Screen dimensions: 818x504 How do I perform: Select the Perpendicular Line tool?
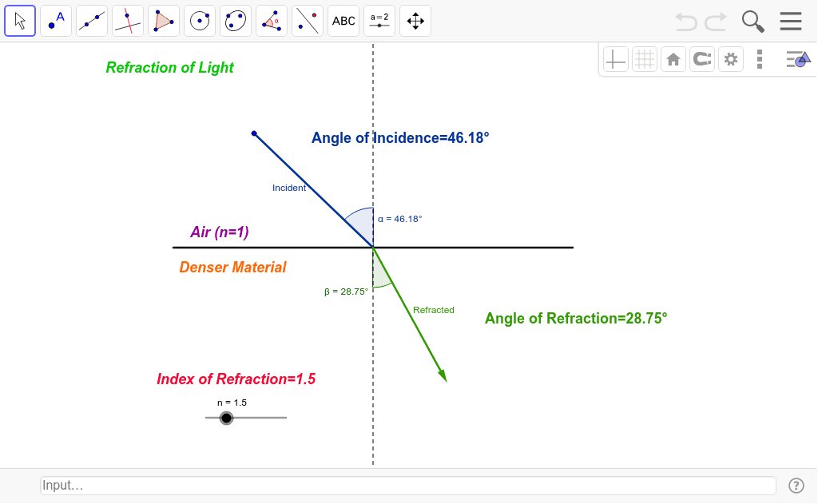pyautogui.click(x=128, y=21)
